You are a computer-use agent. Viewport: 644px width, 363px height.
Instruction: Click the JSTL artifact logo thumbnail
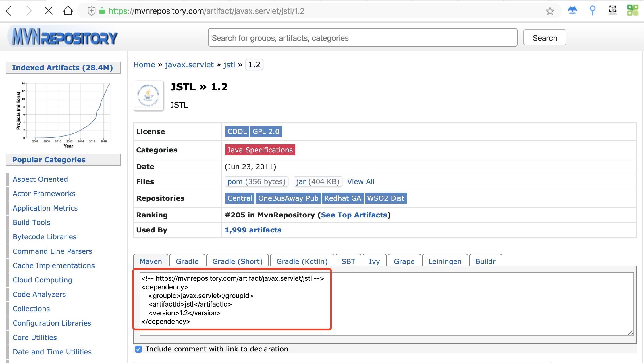(149, 96)
